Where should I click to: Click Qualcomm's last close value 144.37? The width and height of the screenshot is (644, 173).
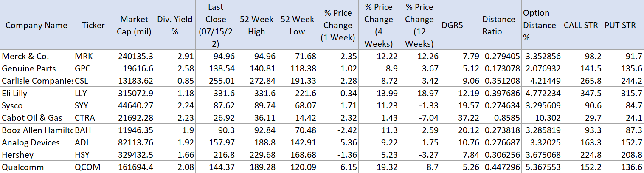pos(217,167)
